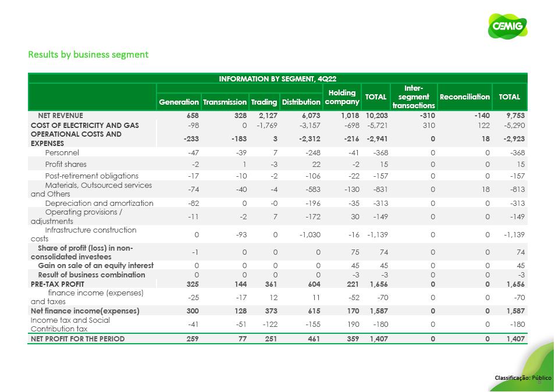
Task: Select 'Net finance income(expenses)' row label
Action: click(x=85, y=311)
